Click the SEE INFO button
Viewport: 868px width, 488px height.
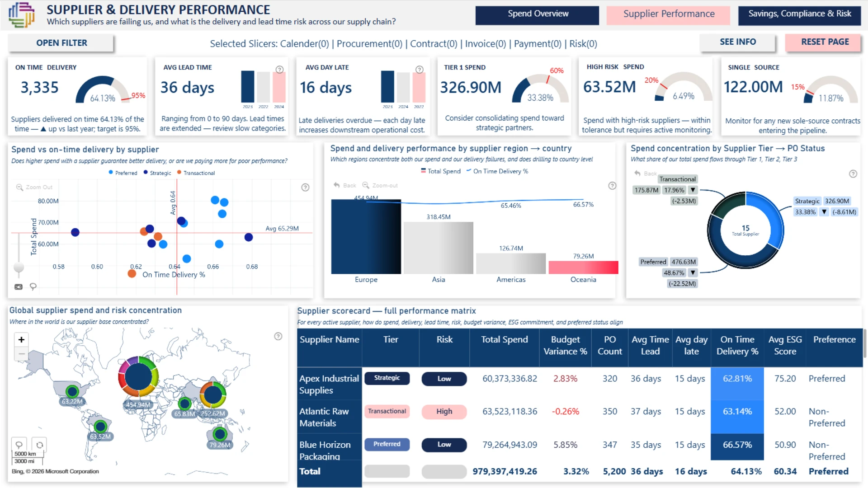737,42
